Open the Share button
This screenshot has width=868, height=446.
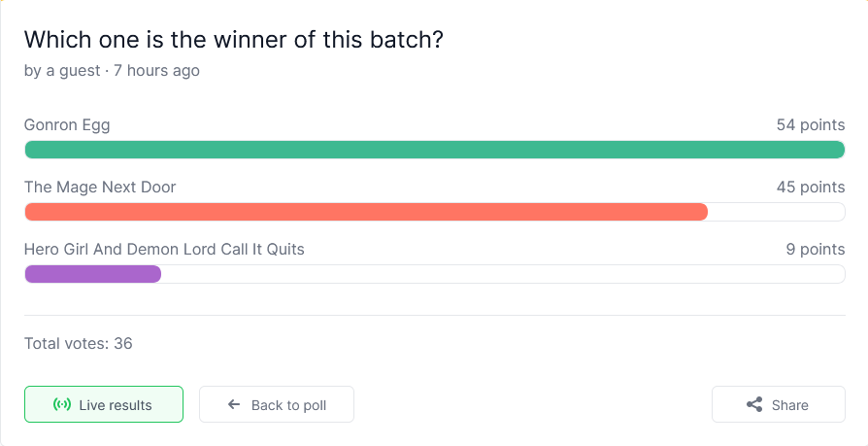click(779, 404)
